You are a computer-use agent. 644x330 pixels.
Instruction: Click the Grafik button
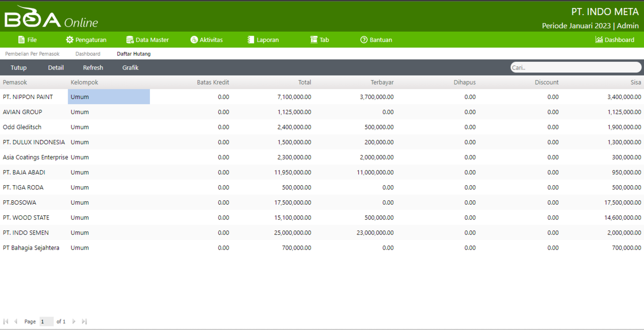point(130,67)
